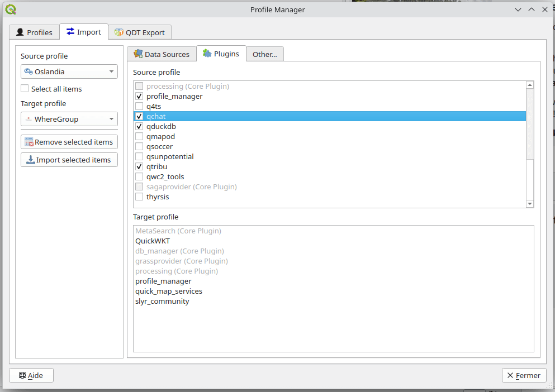Click the Import selected items download icon
The height and width of the screenshot is (392, 555).
tap(31, 159)
